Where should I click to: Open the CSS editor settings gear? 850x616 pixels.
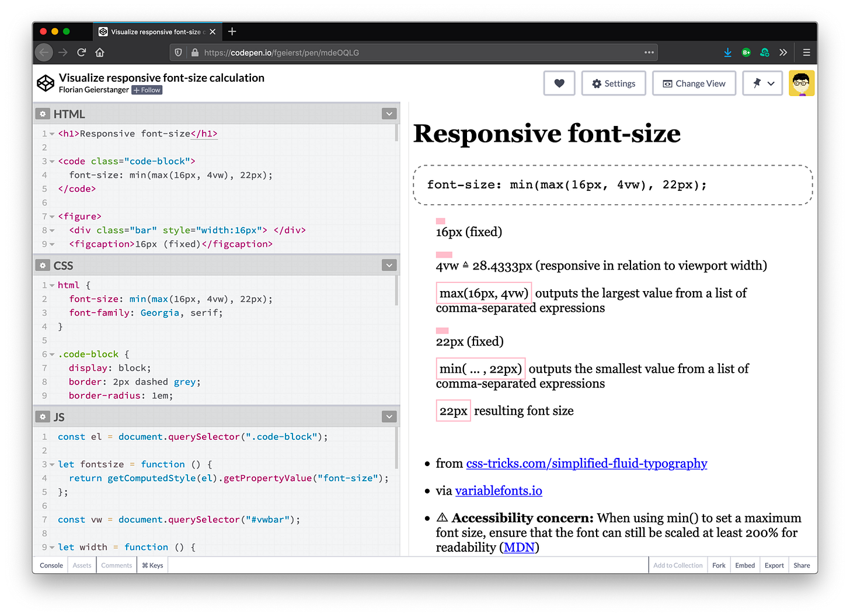(x=43, y=265)
